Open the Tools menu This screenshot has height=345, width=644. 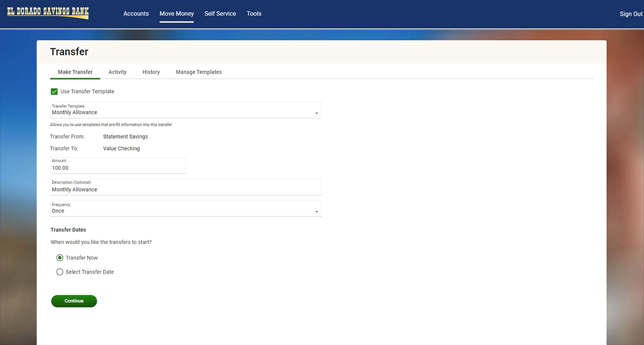(x=254, y=13)
